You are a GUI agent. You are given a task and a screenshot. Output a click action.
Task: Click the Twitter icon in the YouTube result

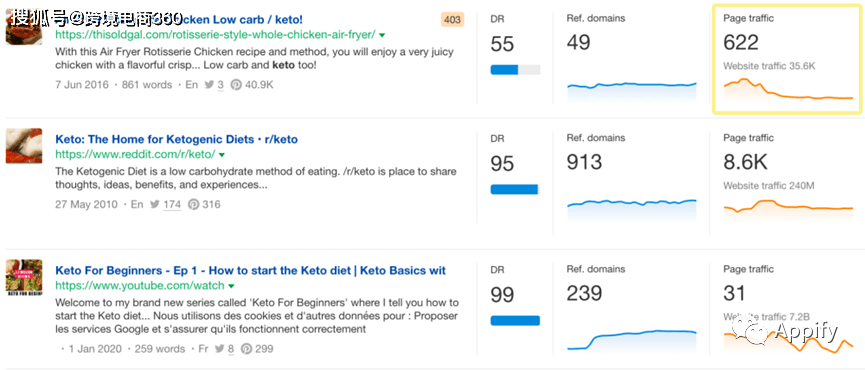[x=220, y=349]
